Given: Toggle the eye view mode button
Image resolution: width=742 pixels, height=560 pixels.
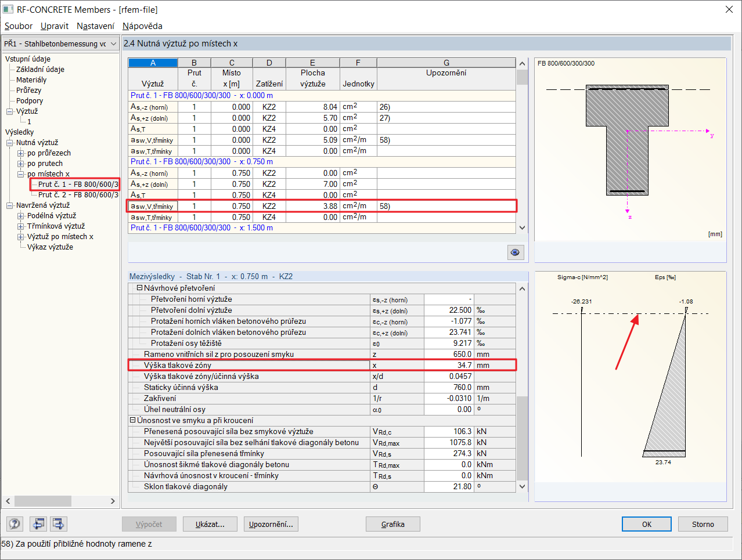Looking at the screenshot, I should click(x=515, y=252).
